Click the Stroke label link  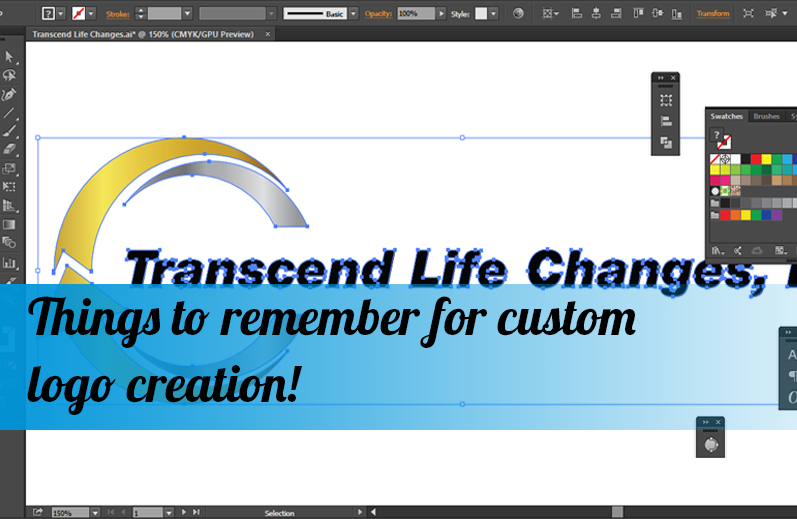tap(117, 14)
